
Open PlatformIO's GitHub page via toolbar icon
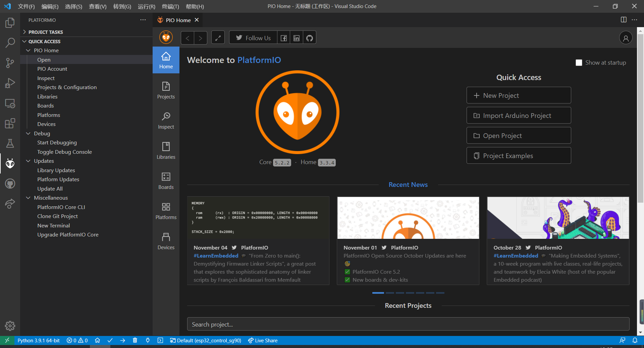(x=309, y=38)
